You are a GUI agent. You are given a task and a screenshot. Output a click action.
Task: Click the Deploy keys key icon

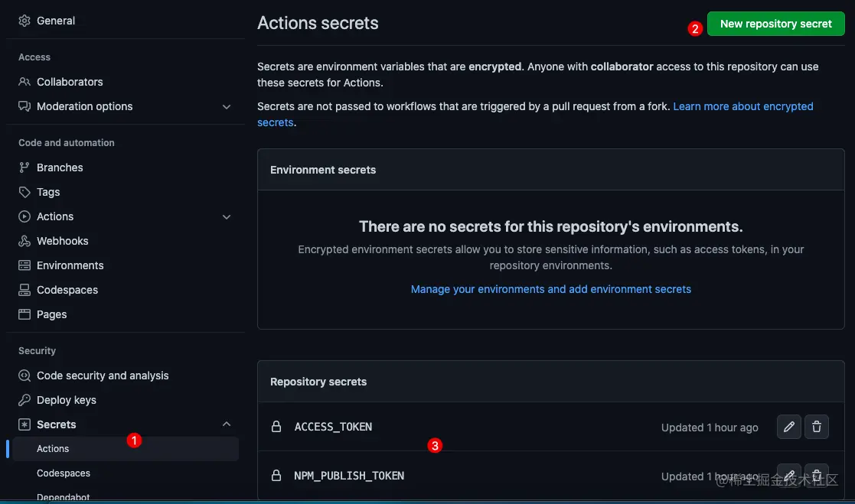24,400
